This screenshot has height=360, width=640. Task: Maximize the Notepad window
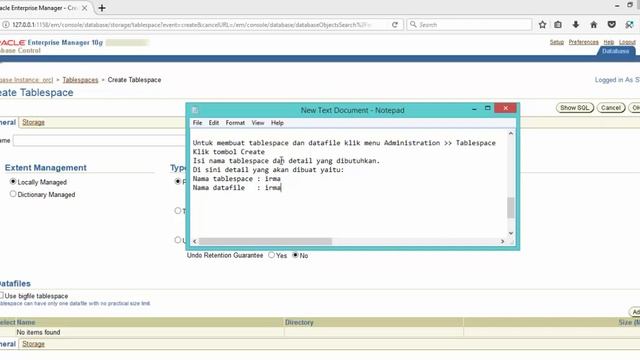(487, 108)
